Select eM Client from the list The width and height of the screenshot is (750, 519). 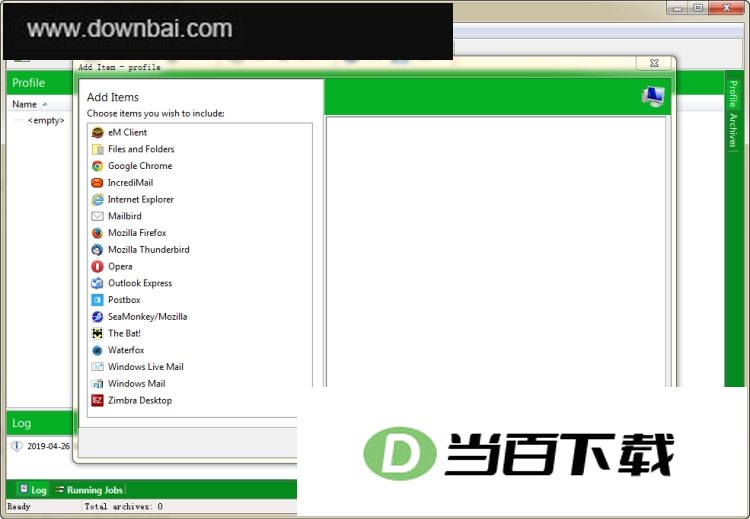(x=200, y=133)
